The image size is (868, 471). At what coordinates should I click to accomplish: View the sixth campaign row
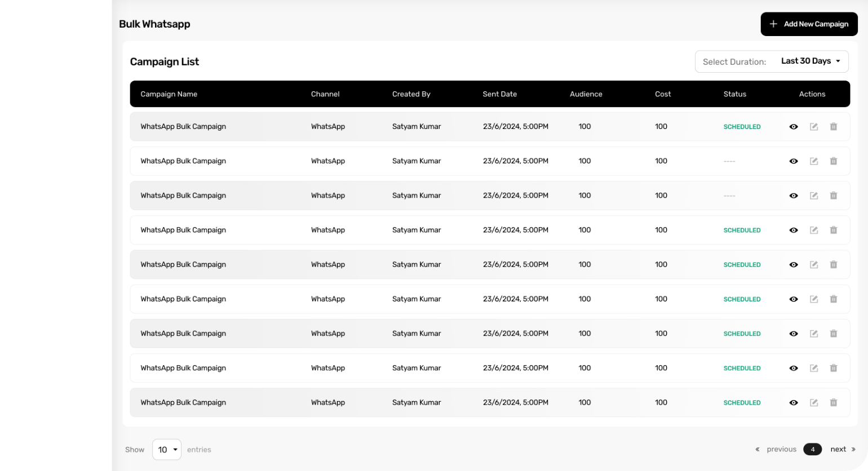(x=794, y=299)
